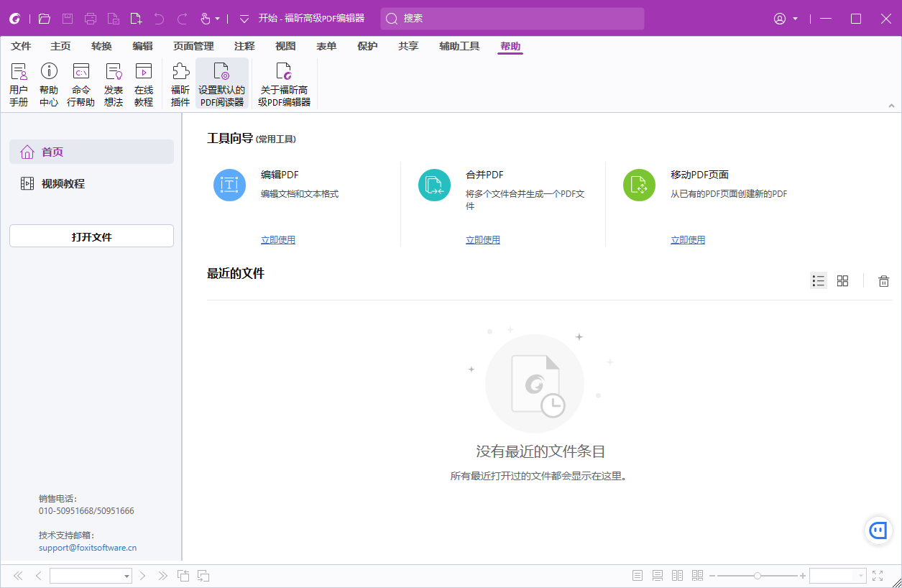Click the search box in title bar

click(x=512, y=19)
